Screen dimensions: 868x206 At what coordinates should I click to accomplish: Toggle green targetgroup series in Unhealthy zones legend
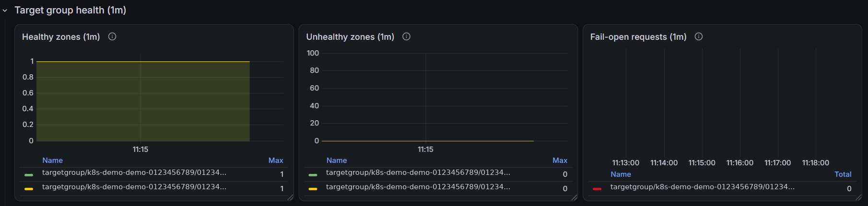[418, 172]
